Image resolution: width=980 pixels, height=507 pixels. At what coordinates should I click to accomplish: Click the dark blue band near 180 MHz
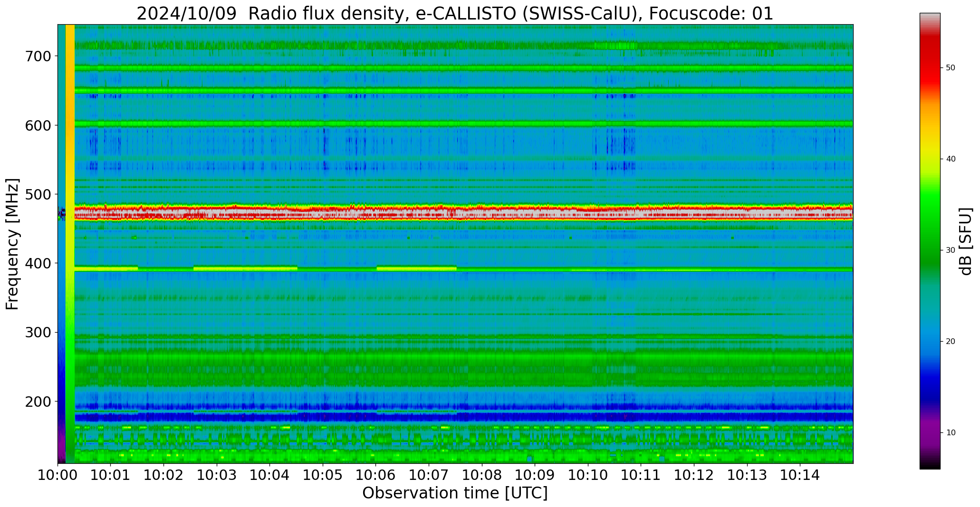pos(463,417)
